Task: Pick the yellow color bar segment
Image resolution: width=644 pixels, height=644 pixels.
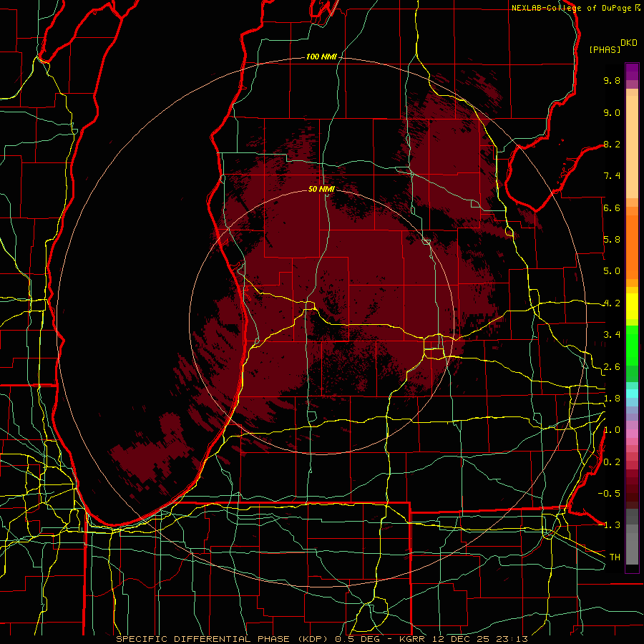Action: 632,306
